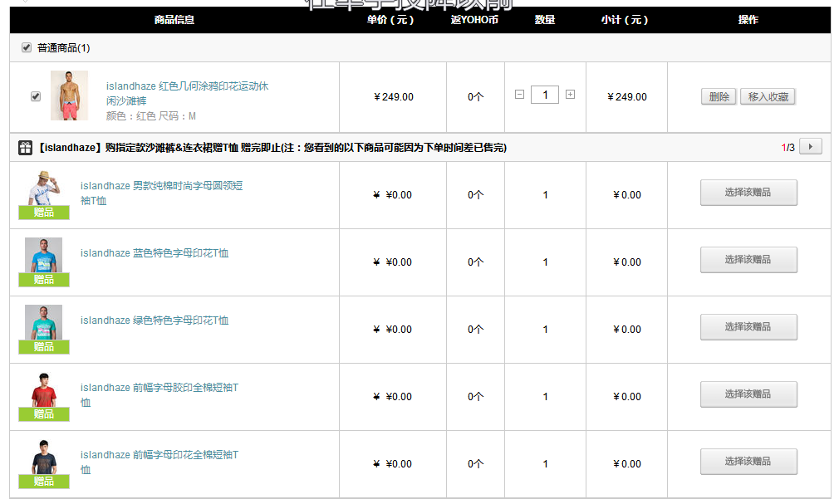Open the 前幅字母印花全棉短袖T恤 link
The image size is (839, 504).
click(x=159, y=462)
